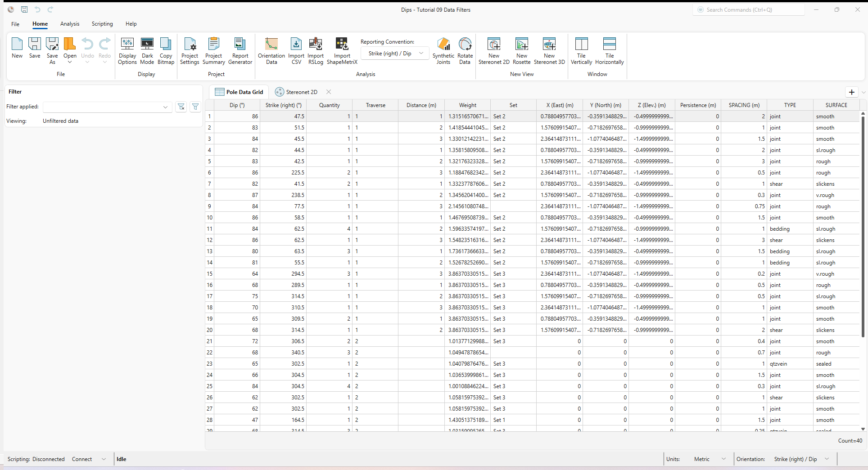Open the Reporting Convention dropdown

point(421,53)
